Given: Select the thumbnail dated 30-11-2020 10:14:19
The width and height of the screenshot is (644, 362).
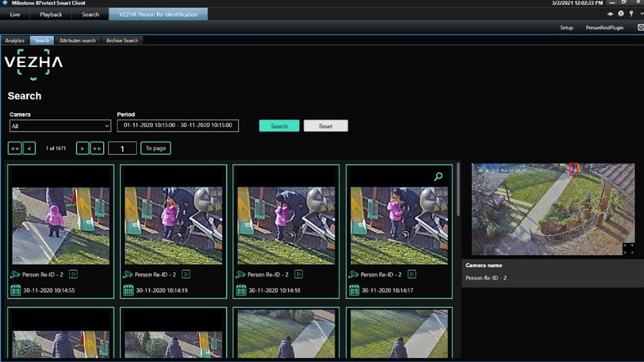Looking at the screenshot, I should click(173, 226).
